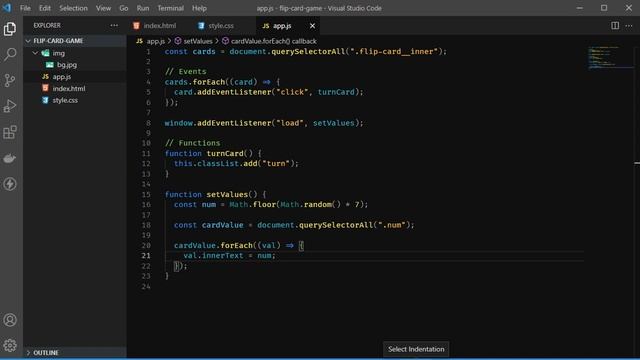Image resolution: width=640 pixels, height=360 pixels.
Task: Open index.html from the file explorer
Action: pyautogui.click(x=69, y=88)
